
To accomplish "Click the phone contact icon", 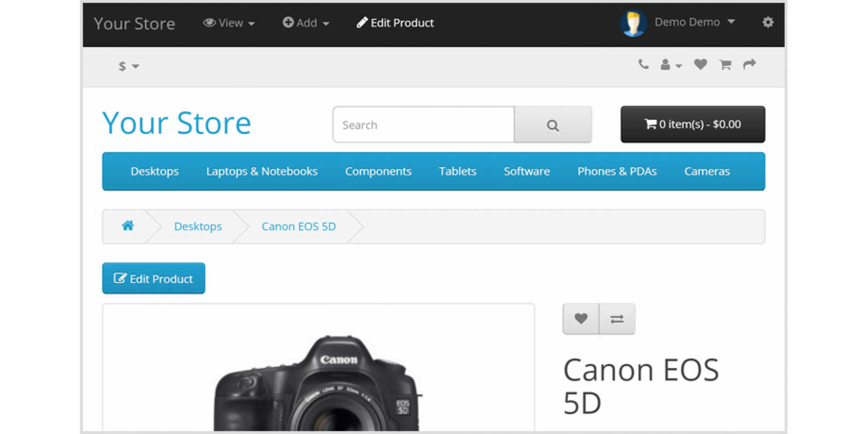I will click(x=643, y=64).
